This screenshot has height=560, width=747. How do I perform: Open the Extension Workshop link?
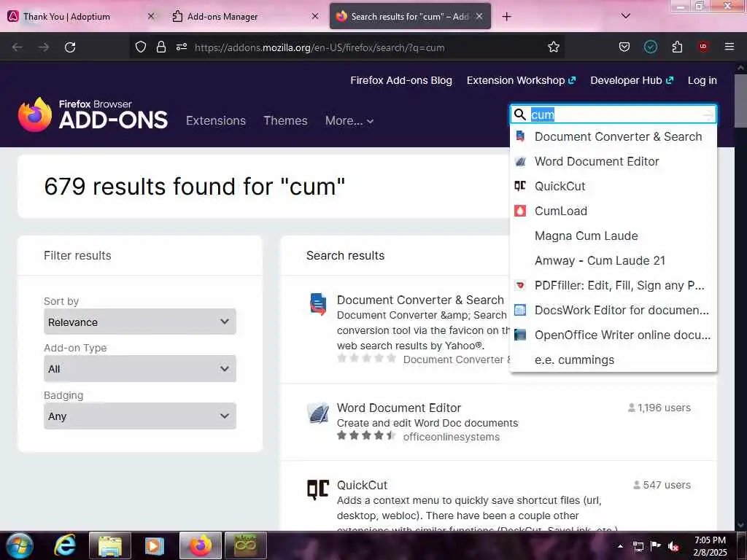pos(521,80)
